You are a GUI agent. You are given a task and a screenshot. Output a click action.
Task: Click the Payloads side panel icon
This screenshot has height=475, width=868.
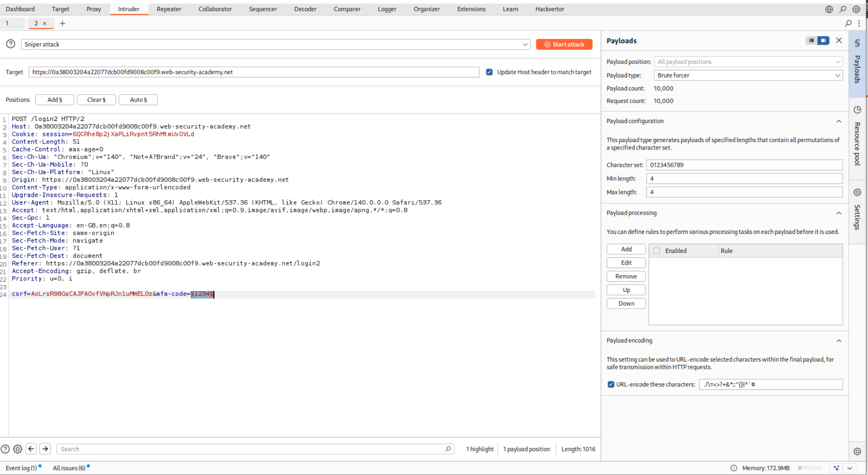857,43
